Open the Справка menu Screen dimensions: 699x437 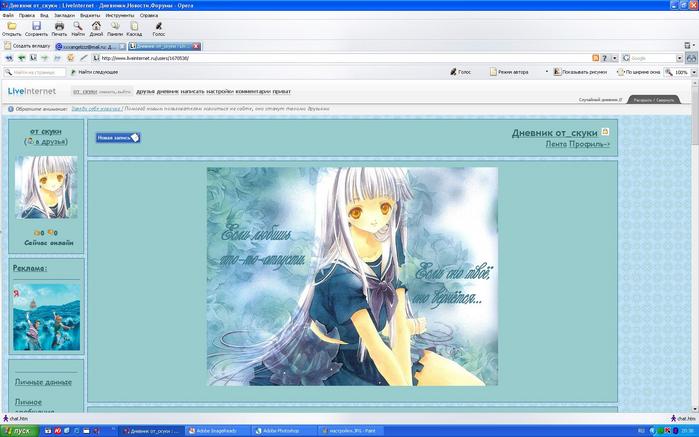click(x=149, y=15)
